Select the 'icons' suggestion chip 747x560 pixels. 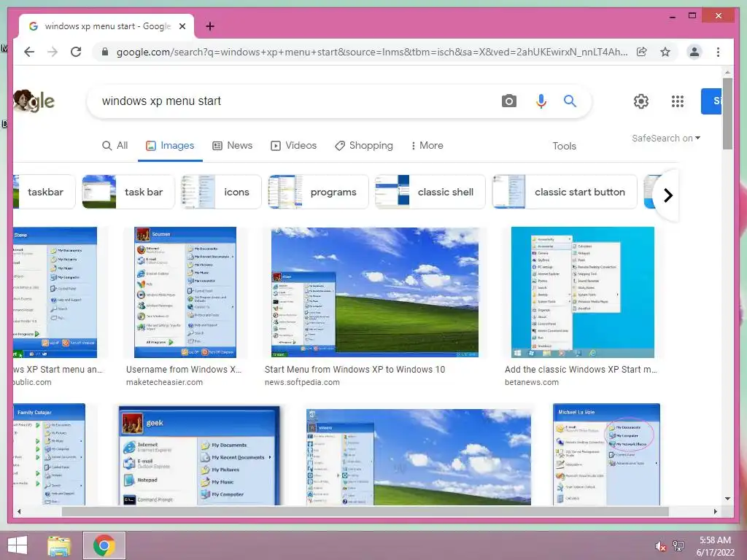point(221,192)
